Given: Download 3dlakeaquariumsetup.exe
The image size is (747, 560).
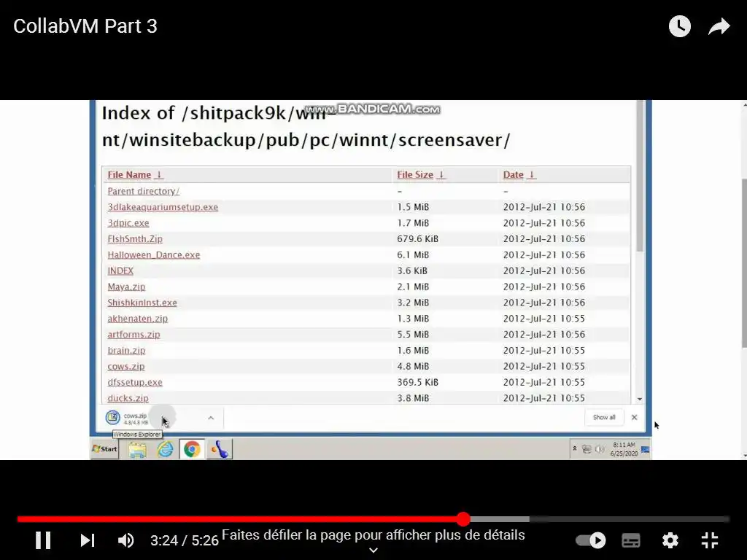Looking at the screenshot, I should pyautogui.click(x=163, y=207).
